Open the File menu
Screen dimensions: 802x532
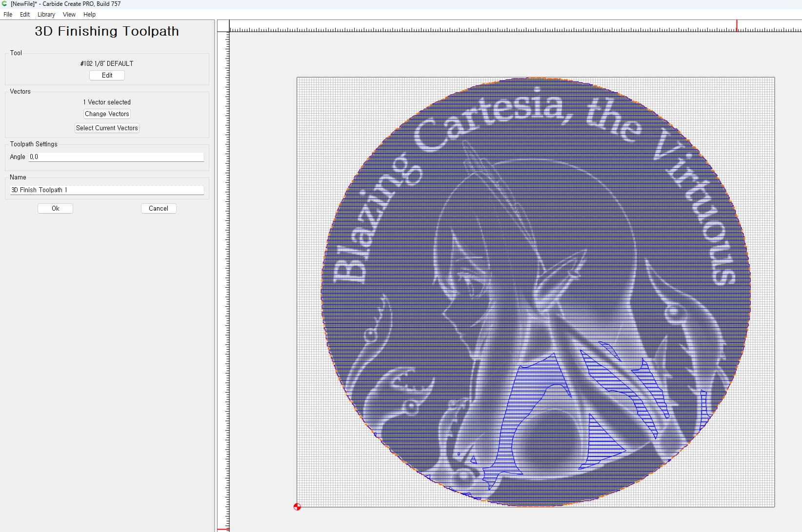coord(8,15)
